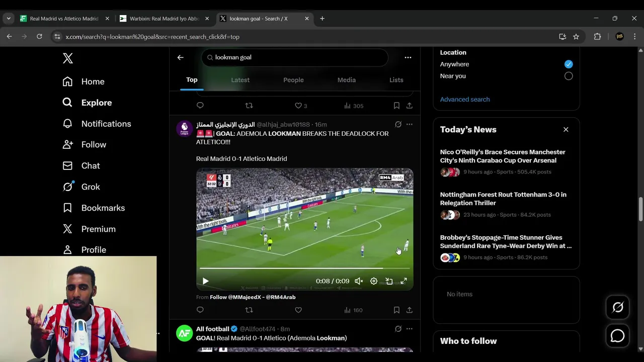This screenshot has width=644, height=362.
Task: Reply to the LOOKMAN BREAKS THE DEADLOCK post
Action: coord(200,310)
